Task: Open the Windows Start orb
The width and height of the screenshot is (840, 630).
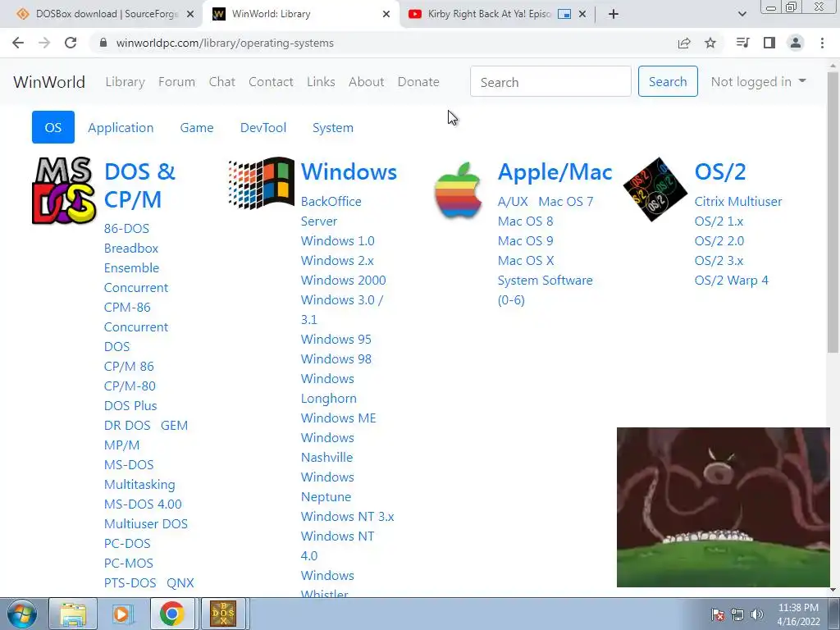Action: click(x=21, y=614)
